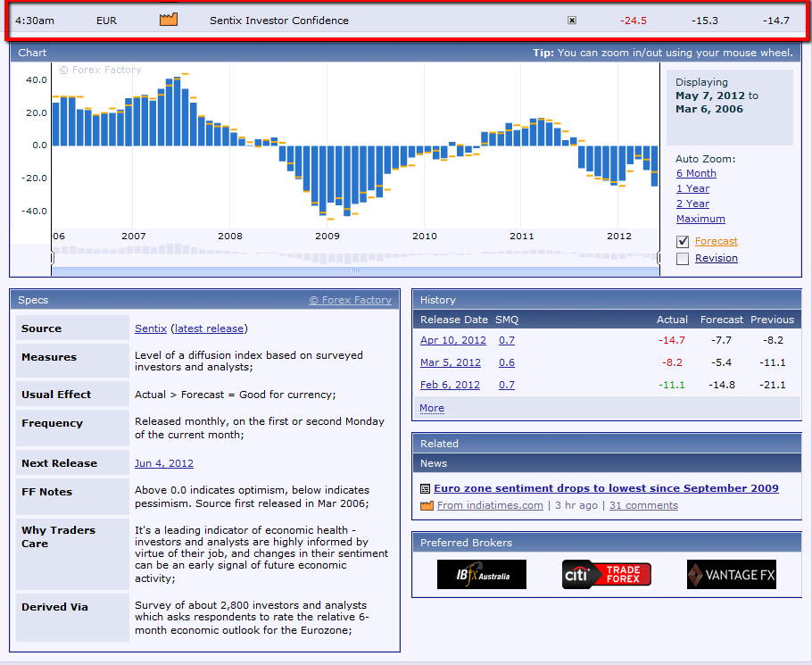Viewport: 812px width, 665px height.
Task: Open the Mar 5, 2012 release
Action: (451, 362)
